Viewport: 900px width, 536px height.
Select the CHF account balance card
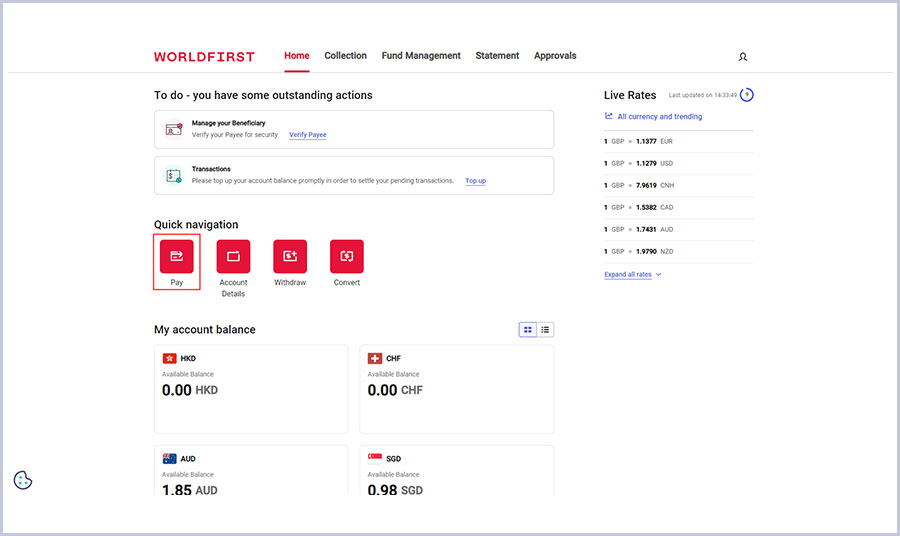pos(456,389)
